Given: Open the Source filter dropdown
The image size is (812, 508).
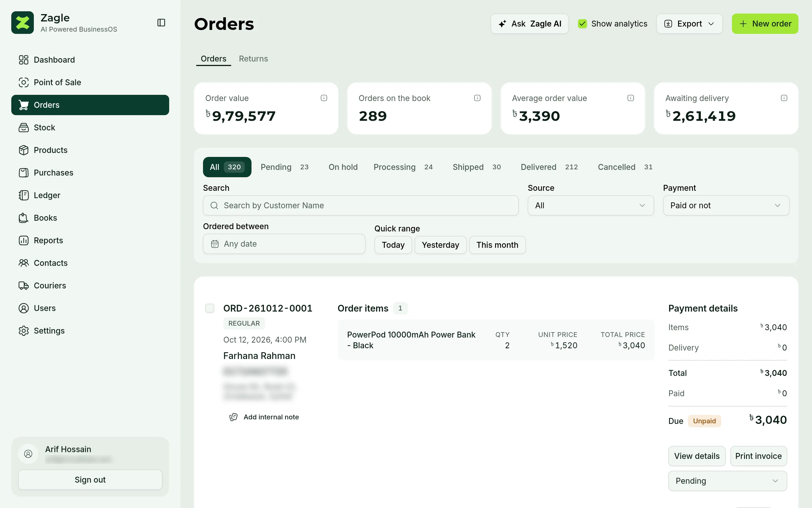Looking at the screenshot, I should point(591,205).
